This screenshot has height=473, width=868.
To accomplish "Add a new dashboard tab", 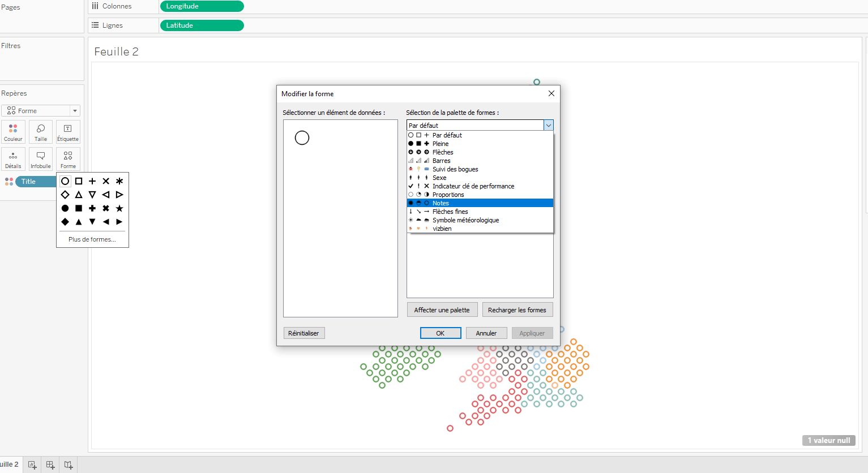I will [50, 465].
